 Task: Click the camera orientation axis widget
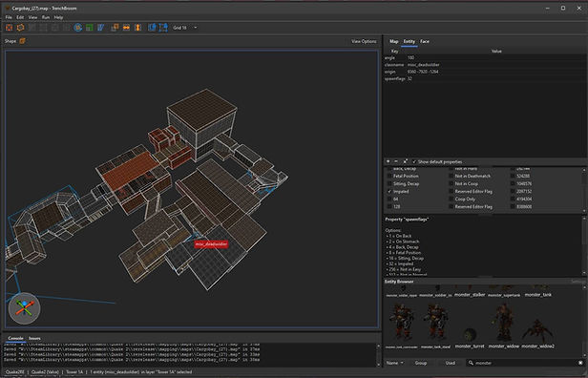click(25, 308)
